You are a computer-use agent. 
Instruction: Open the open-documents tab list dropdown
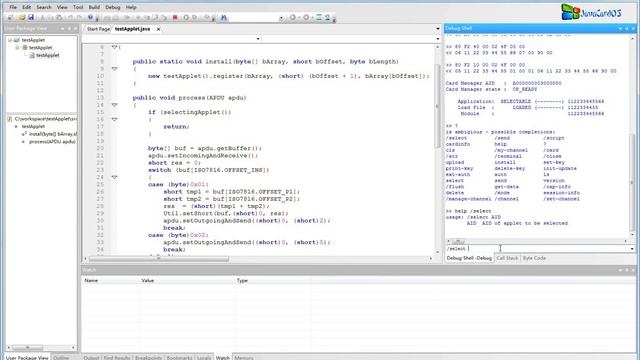coord(438,29)
